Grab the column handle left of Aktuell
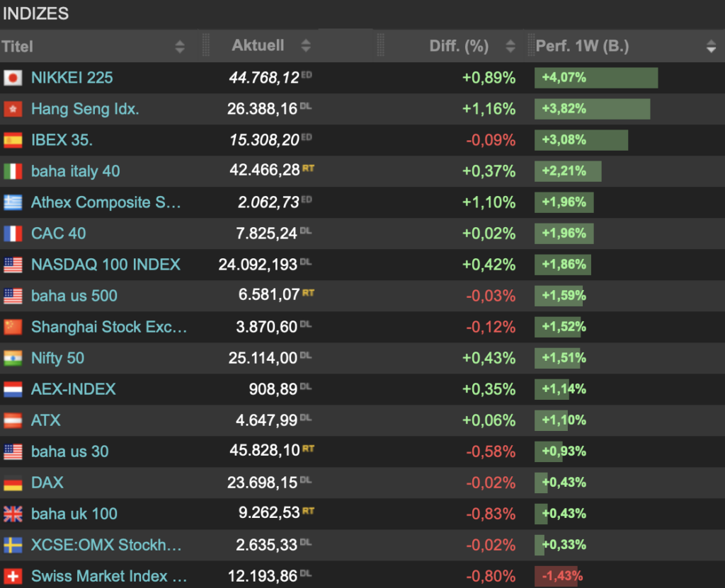This screenshot has width=725, height=588. pyautogui.click(x=206, y=45)
